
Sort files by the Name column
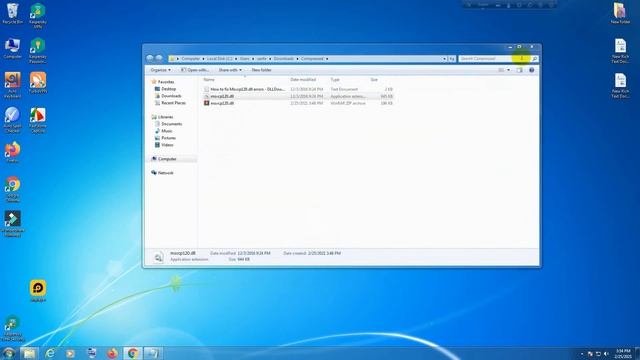click(209, 80)
